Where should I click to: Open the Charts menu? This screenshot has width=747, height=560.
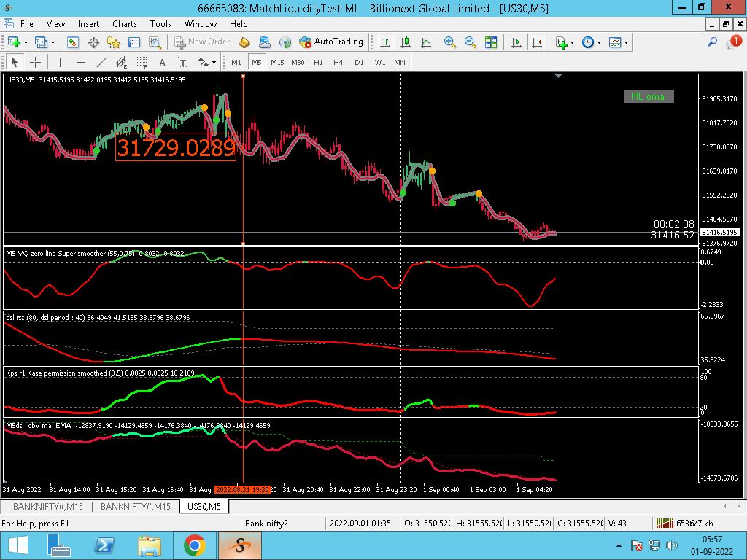125,24
